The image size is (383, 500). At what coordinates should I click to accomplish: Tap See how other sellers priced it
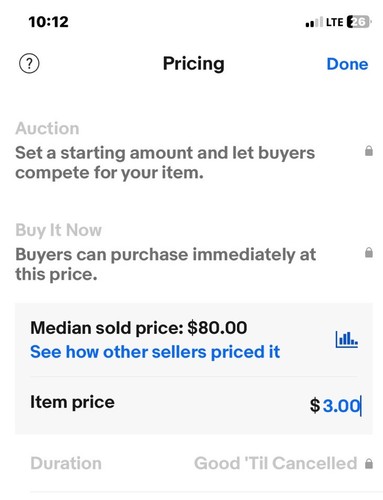click(155, 352)
